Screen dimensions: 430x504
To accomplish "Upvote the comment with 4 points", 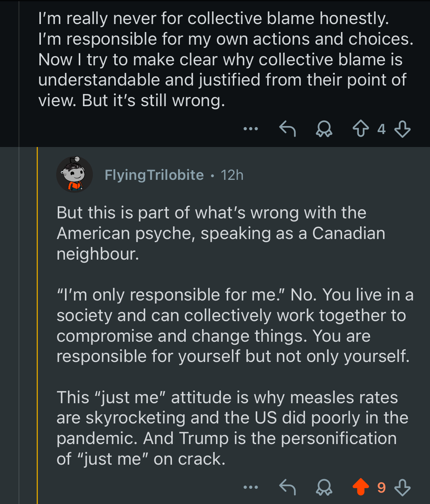I will pos(360,129).
